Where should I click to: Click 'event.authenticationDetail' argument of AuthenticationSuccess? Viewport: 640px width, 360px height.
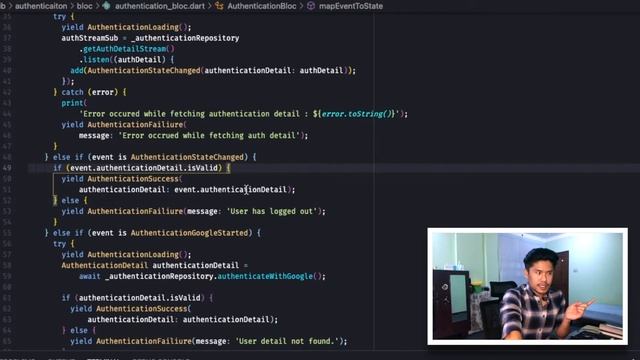pos(231,190)
